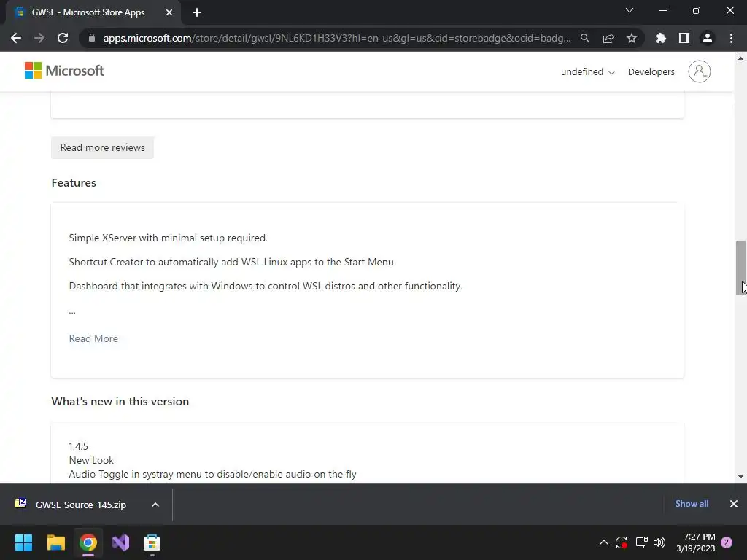Open the address bar zoom search icon
Viewport: 747px width, 560px height.
point(584,38)
